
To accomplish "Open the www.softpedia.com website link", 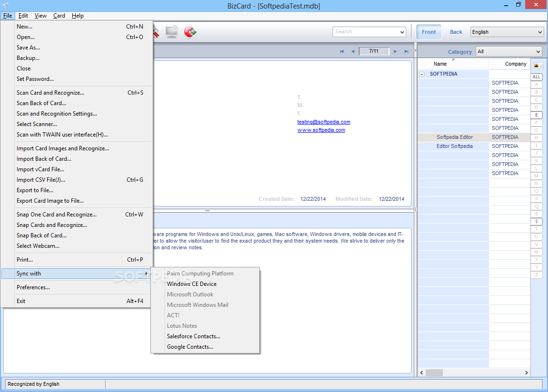I will (321, 130).
